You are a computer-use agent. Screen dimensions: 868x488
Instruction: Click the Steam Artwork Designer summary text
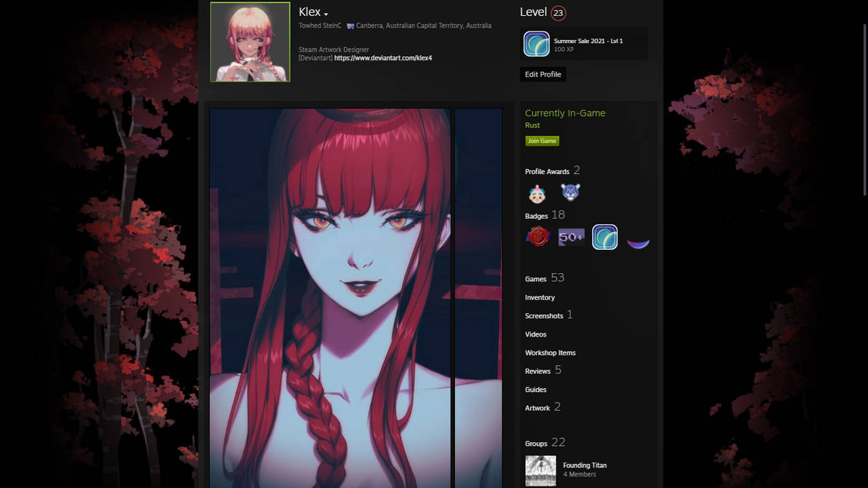(x=334, y=50)
